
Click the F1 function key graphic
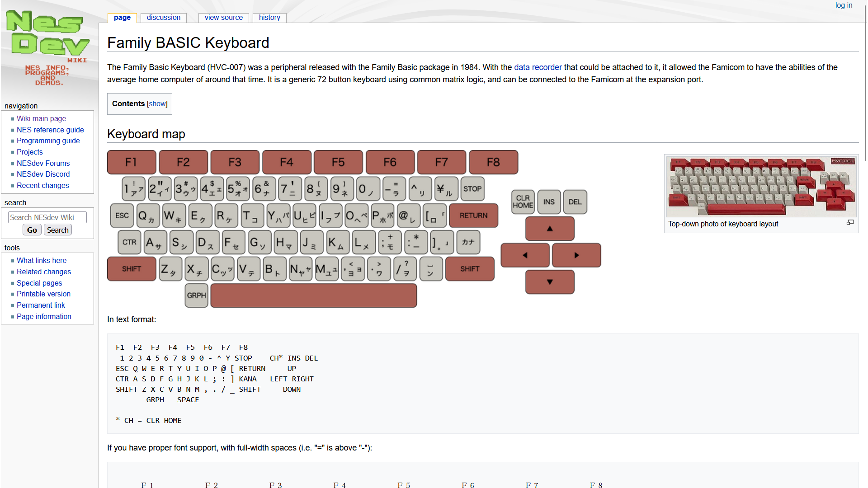coord(132,162)
